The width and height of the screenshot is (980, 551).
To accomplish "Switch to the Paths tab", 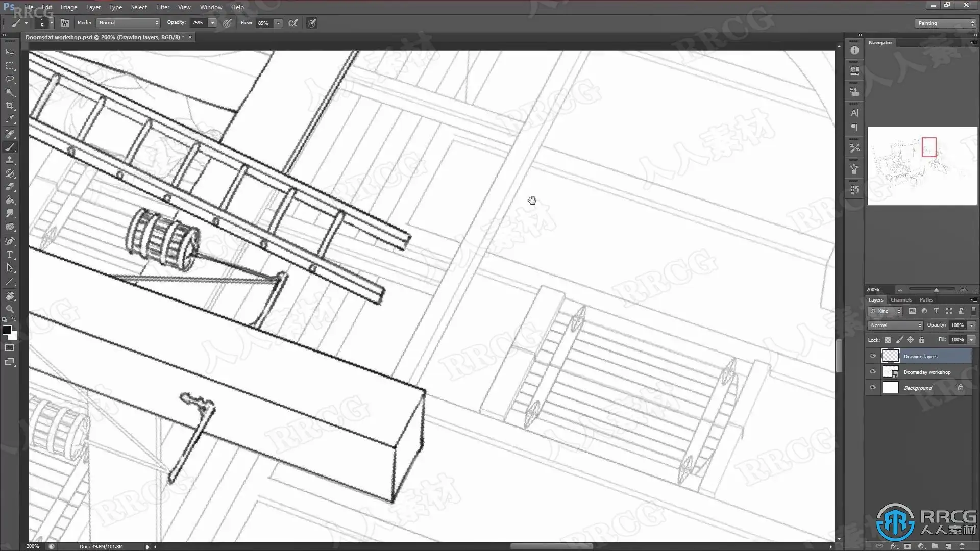I will [x=926, y=300].
